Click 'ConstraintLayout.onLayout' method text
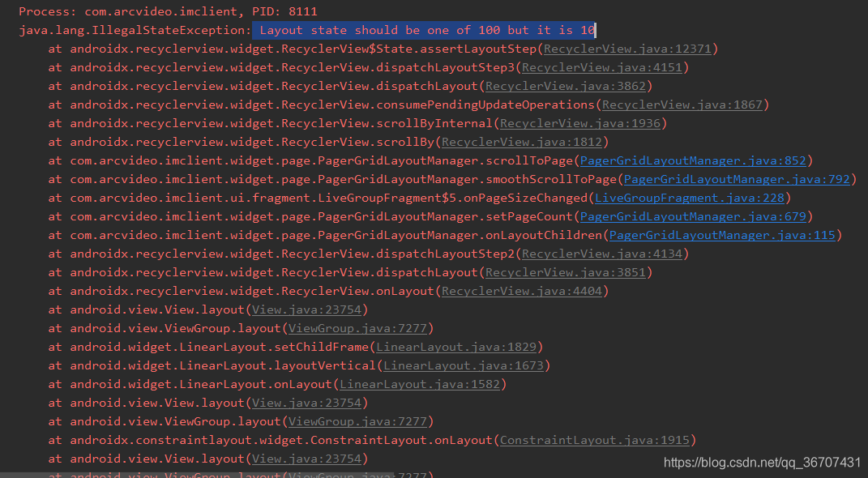Viewport: 868px width, 478px height. tap(401, 441)
